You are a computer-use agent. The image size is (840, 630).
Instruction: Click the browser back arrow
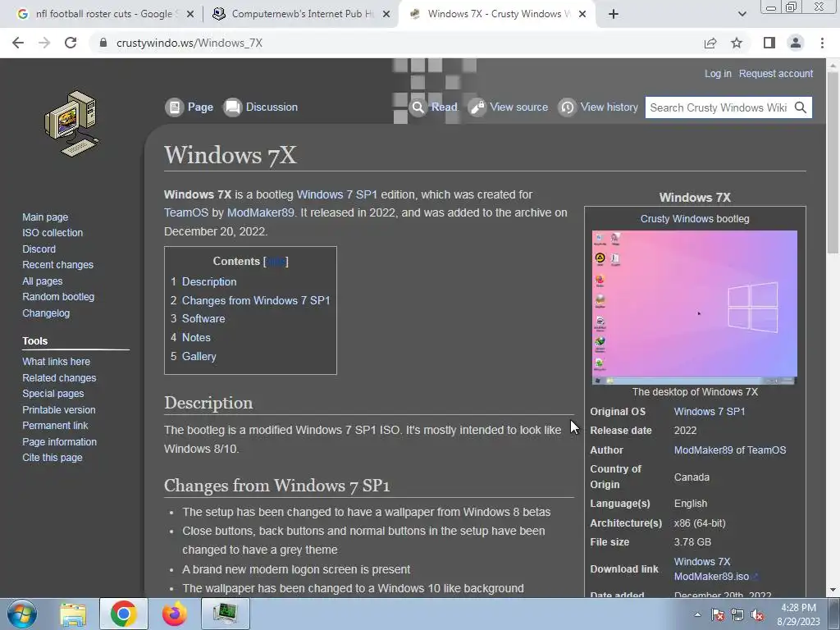tap(18, 43)
